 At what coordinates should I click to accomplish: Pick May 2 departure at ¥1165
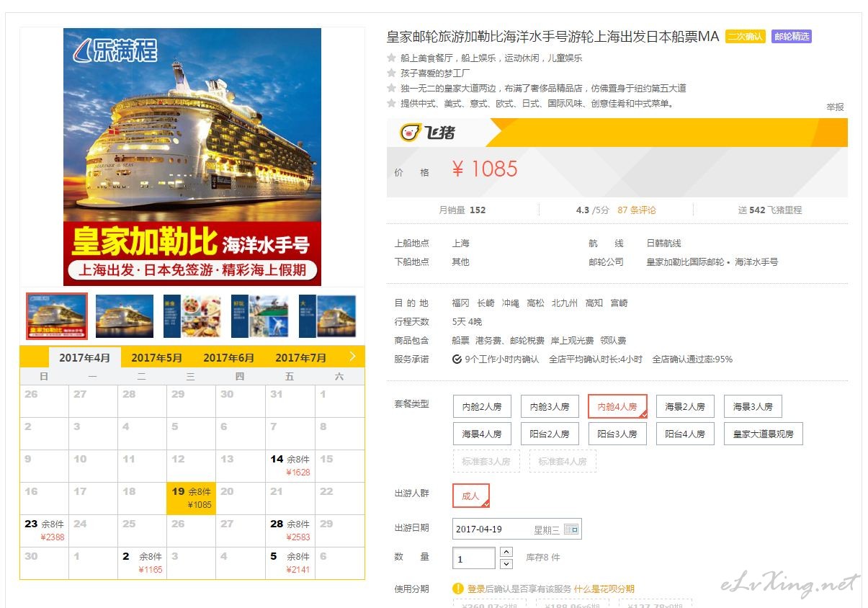143,563
